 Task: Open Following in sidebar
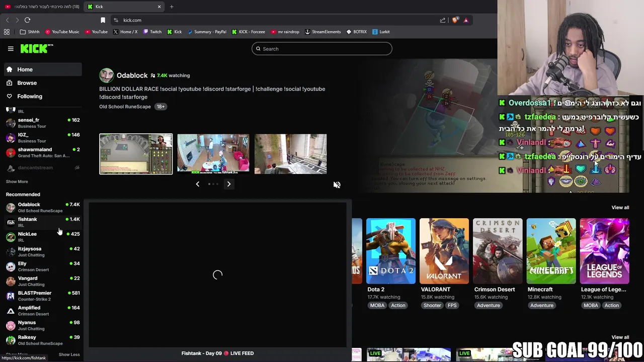tap(43, 96)
